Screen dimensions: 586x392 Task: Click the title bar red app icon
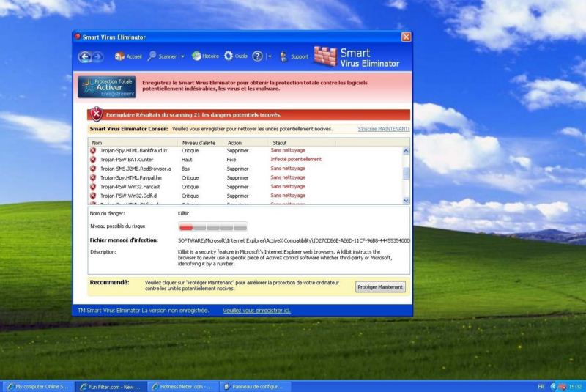[78, 36]
